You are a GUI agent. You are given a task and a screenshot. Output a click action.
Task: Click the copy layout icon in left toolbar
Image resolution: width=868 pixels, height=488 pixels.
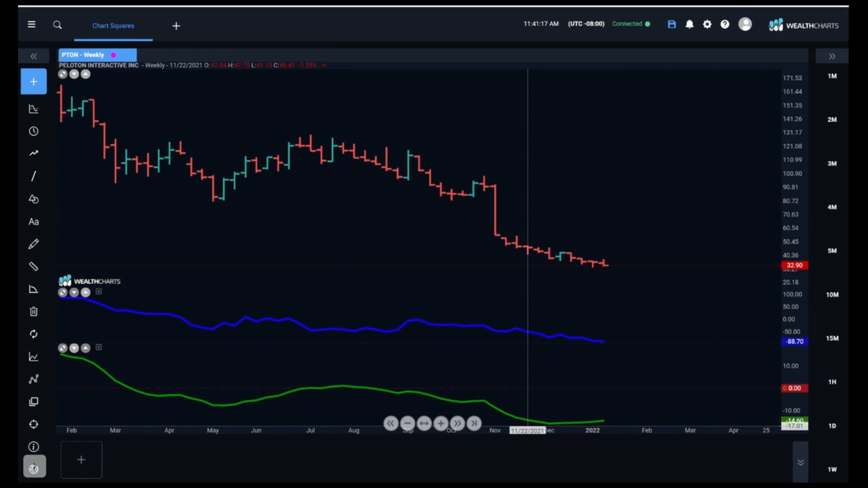point(33,402)
